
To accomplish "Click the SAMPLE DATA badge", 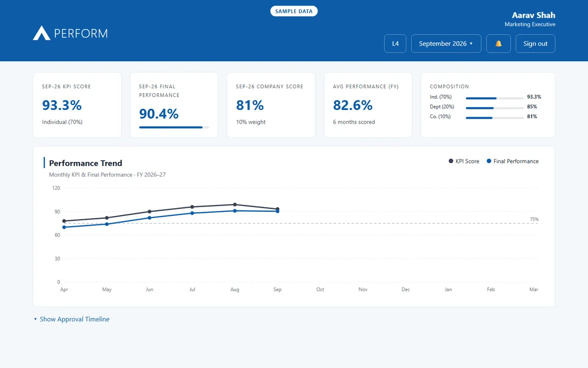I will [x=294, y=11].
